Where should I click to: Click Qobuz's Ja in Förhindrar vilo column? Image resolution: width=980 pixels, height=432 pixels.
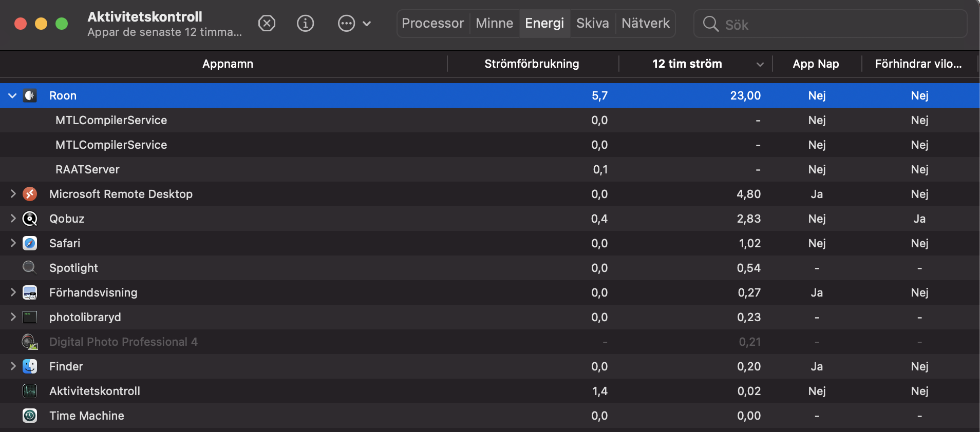(919, 219)
